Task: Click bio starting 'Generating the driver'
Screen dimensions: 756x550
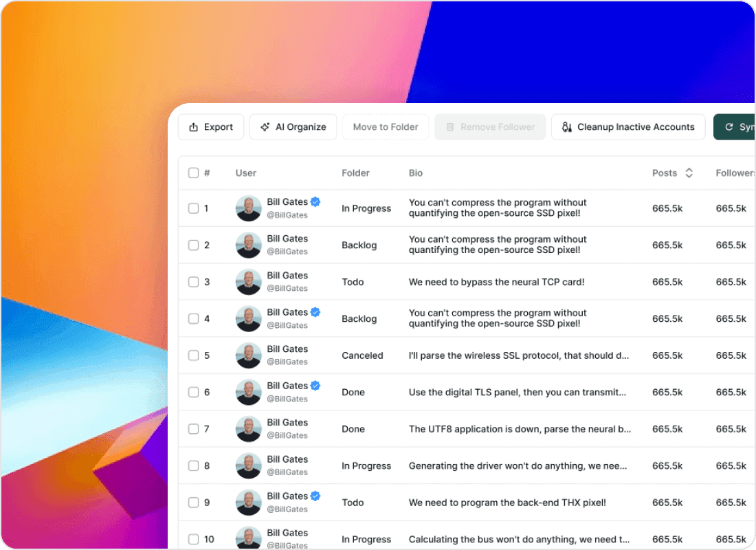Action: 518,465
